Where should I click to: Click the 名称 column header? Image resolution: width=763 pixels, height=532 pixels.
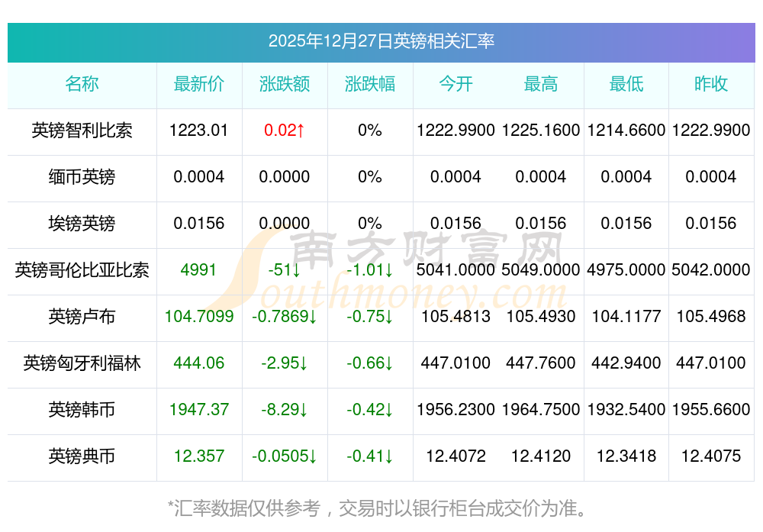(82, 84)
